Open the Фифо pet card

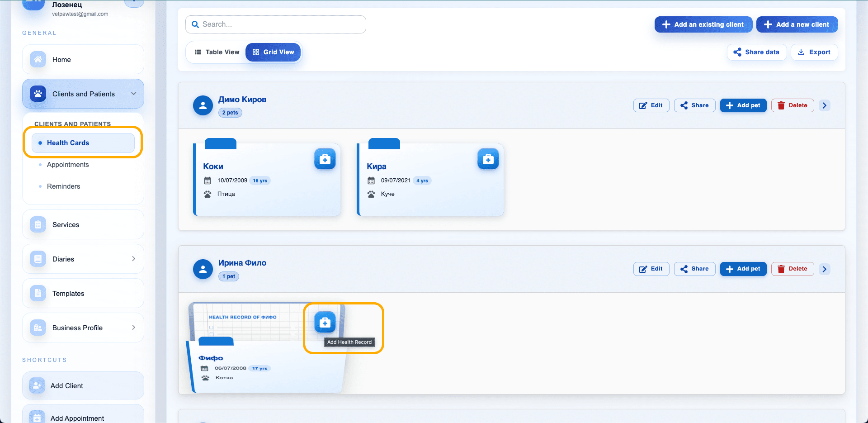266,366
